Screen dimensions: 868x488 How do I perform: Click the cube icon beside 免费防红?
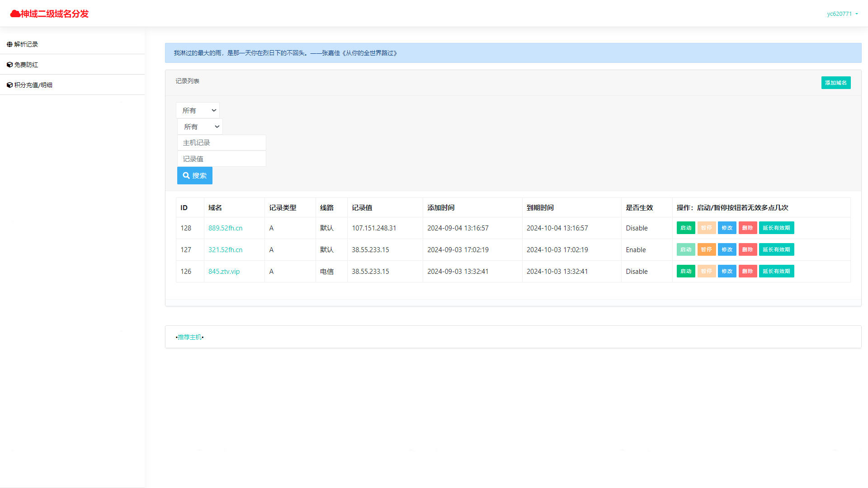(9, 65)
